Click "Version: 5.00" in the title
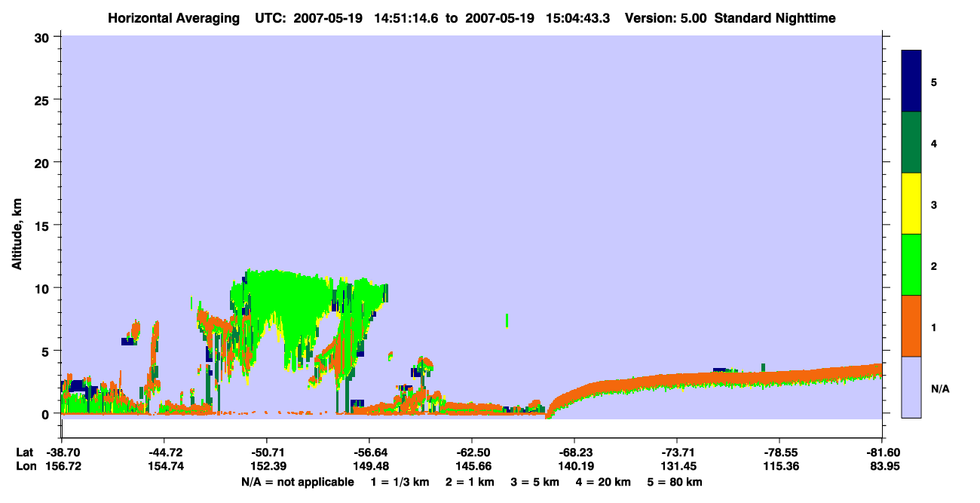The height and width of the screenshot is (503, 980). click(x=665, y=17)
